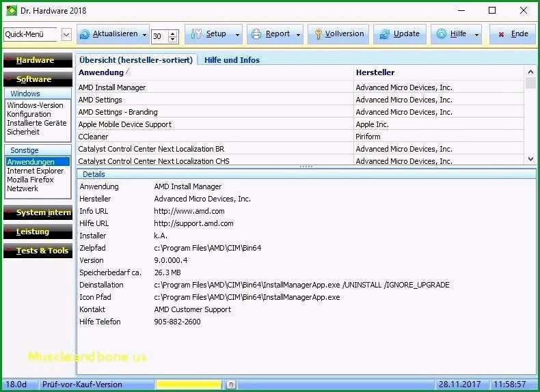Open the Software sidebar section
This screenshot has width=540, height=392.
click(x=38, y=79)
